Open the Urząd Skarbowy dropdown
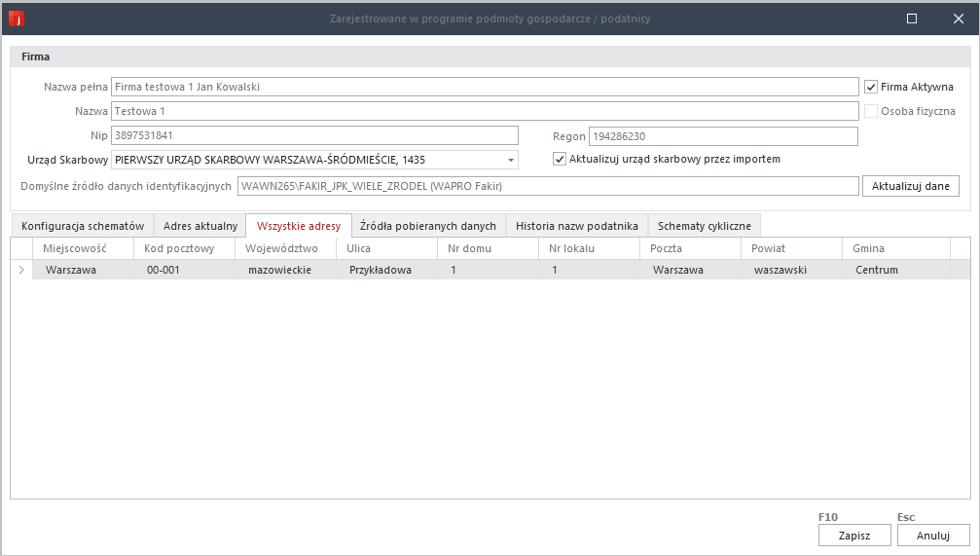 pyautogui.click(x=510, y=160)
